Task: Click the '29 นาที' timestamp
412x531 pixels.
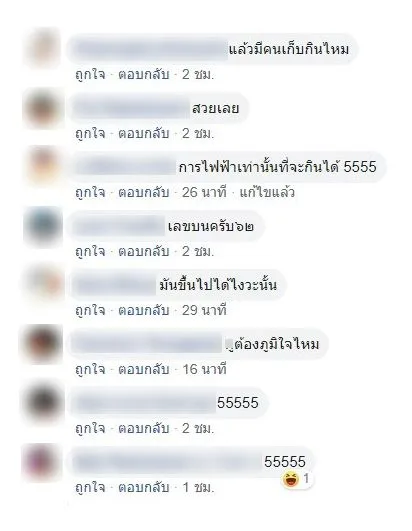Action: [204, 310]
